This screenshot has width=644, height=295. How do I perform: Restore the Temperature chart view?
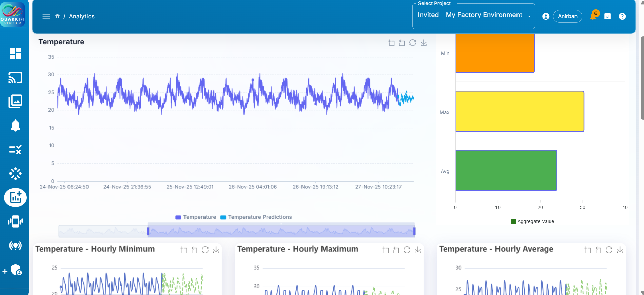pyautogui.click(x=413, y=43)
